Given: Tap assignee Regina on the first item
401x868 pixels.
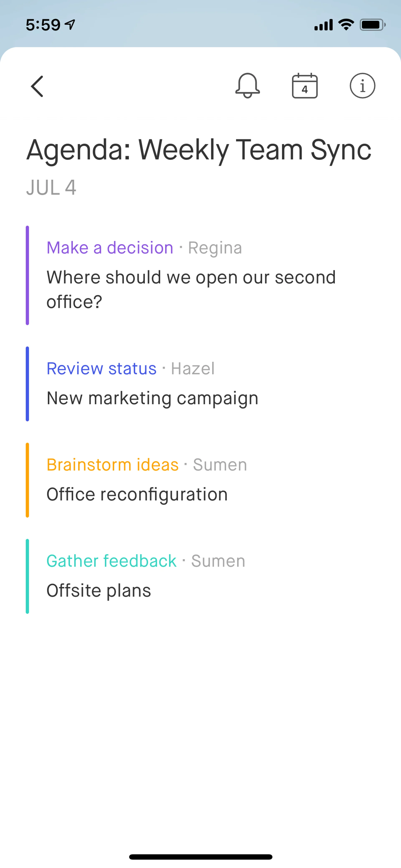Looking at the screenshot, I should [215, 248].
